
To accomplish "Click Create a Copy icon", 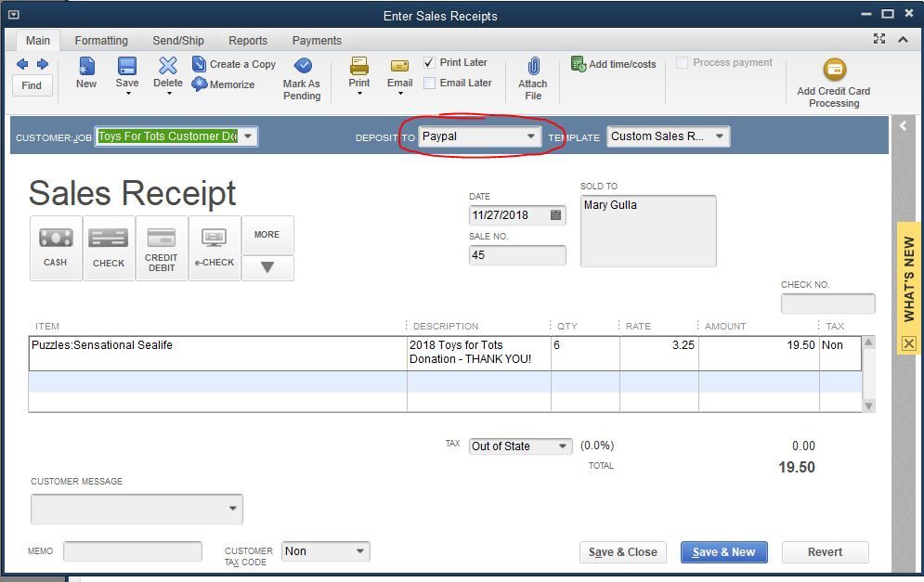I will click(199, 64).
